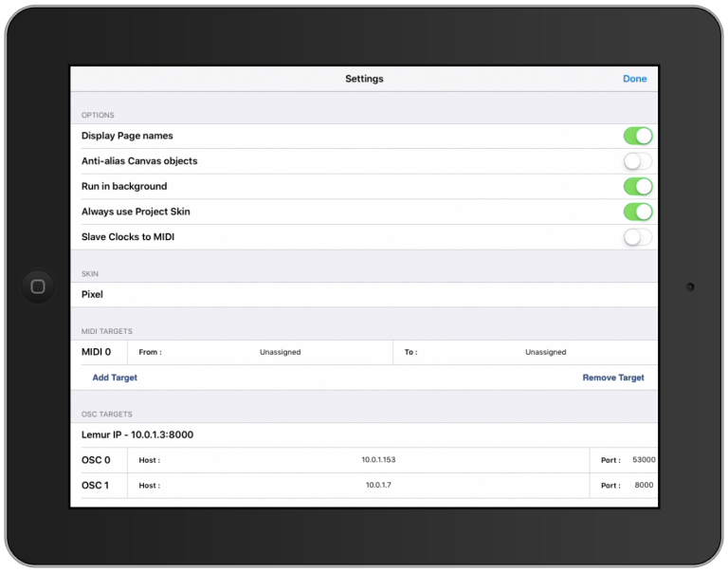Screen dimensions: 728x573
Task: Tap Done to close Settings
Action: (634, 79)
